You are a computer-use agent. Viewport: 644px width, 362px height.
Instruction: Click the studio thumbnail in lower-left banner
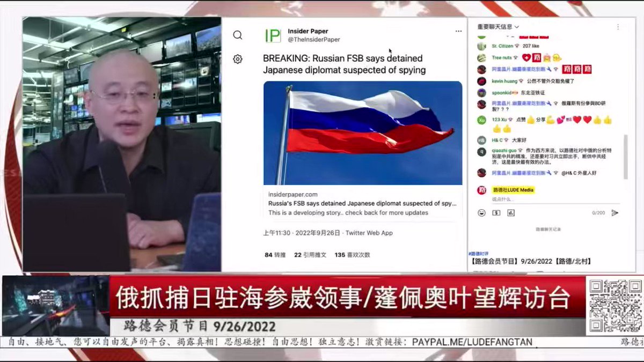tap(55, 306)
